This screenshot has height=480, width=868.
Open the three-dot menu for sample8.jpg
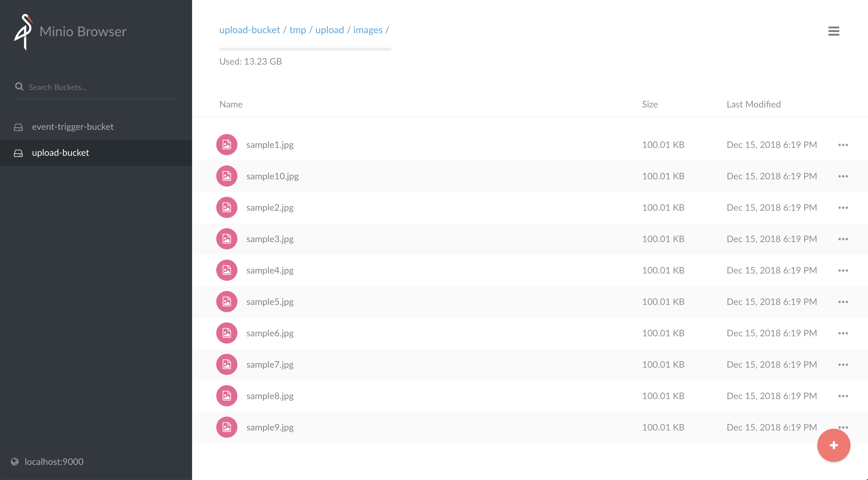pyautogui.click(x=843, y=396)
